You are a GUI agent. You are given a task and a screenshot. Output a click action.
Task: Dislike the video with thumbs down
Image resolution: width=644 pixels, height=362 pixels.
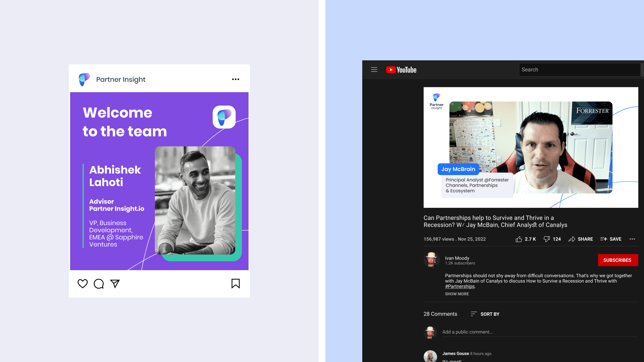coord(547,239)
